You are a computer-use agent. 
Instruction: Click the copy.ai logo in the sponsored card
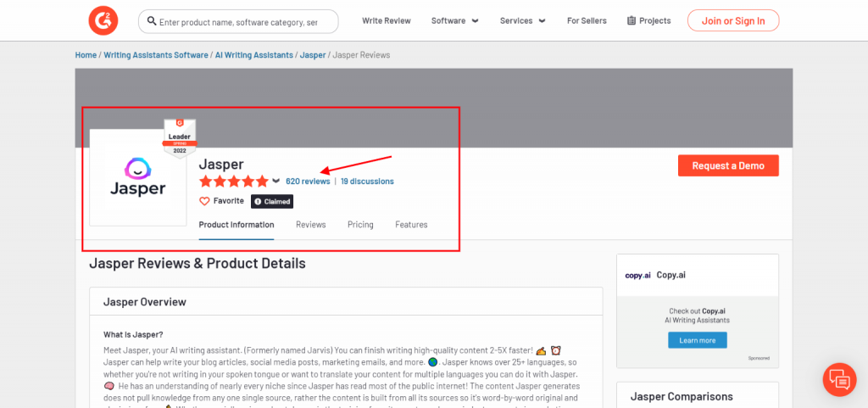[x=637, y=275]
